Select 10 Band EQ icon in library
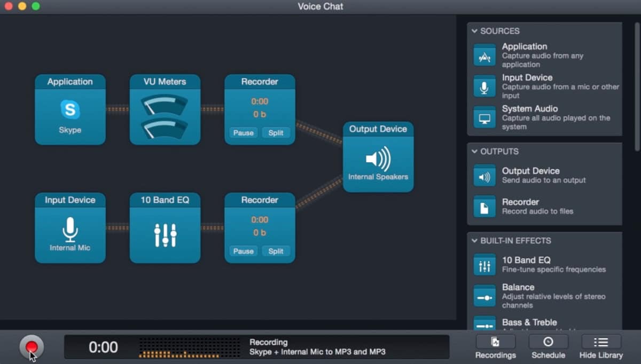The image size is (641, 364). 484,265
